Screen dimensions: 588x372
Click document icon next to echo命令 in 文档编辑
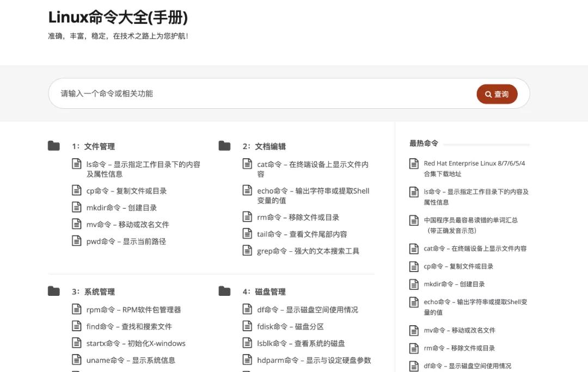point(247,190)
